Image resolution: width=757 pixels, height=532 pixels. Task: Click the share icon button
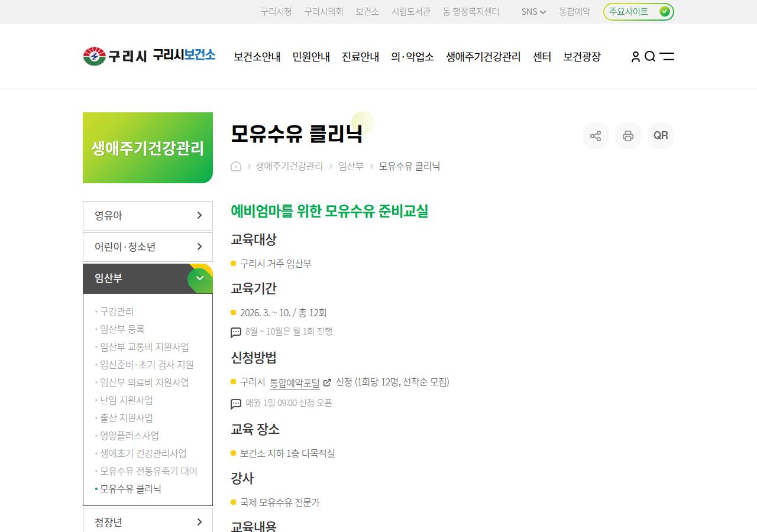tap(596, 135)
